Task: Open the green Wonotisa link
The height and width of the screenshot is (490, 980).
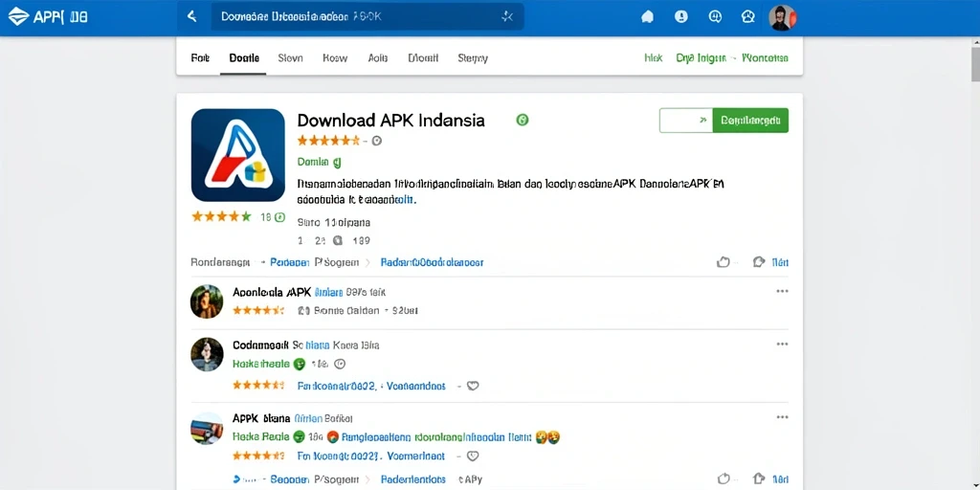Action: 765,58
